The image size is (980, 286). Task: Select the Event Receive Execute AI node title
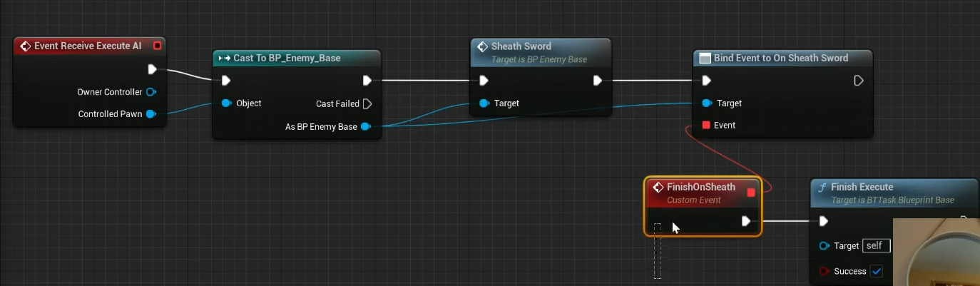[88, 46]
